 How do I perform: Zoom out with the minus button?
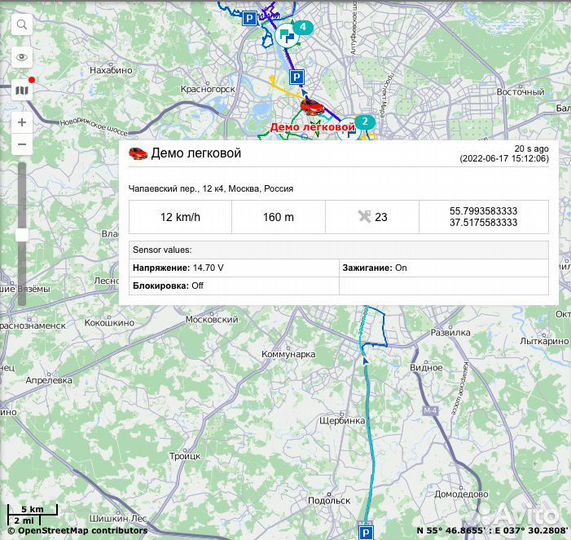(22, 145)
